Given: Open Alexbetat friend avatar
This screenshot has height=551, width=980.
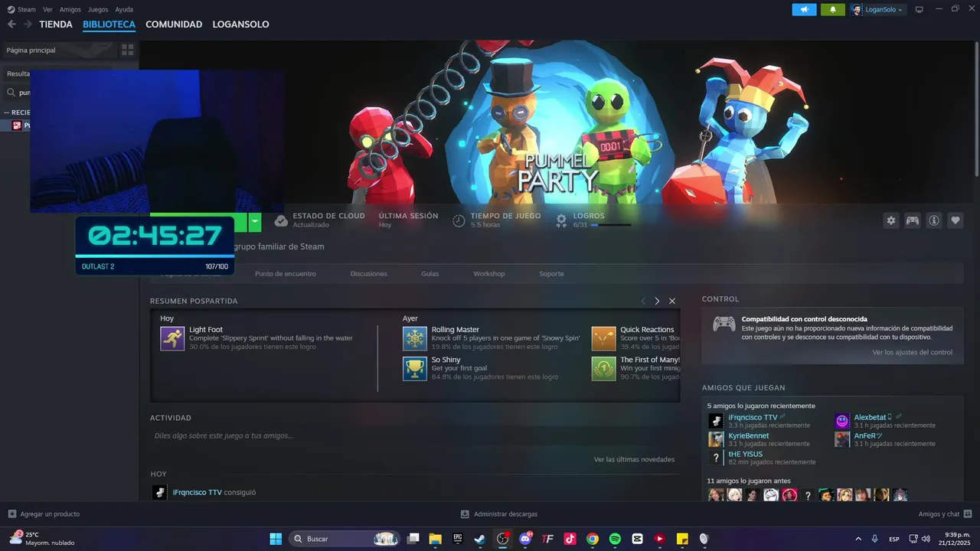Looking at the screenshot, I should pos(842,421).
